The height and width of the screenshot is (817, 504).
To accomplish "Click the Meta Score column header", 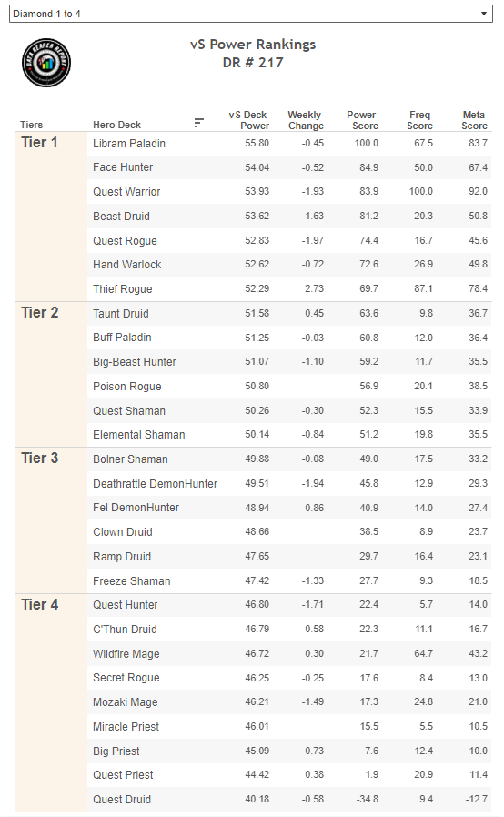I will [474, 120].
